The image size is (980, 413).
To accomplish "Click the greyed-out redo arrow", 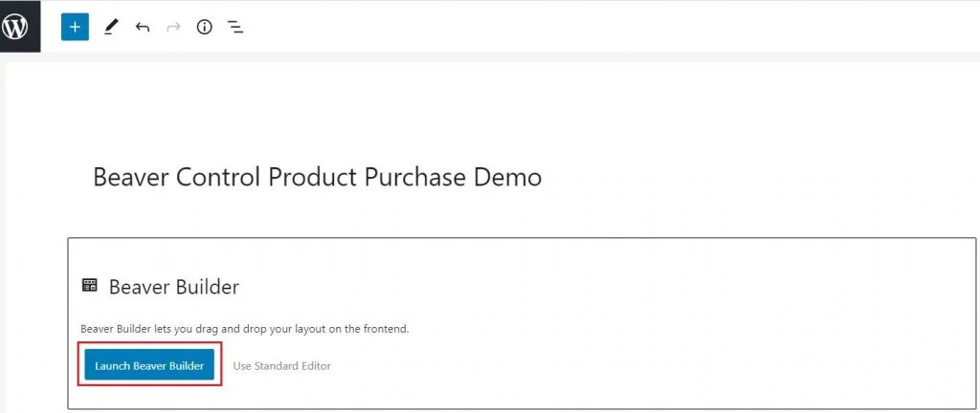I will pyautogui.click(x=173, y=27).
